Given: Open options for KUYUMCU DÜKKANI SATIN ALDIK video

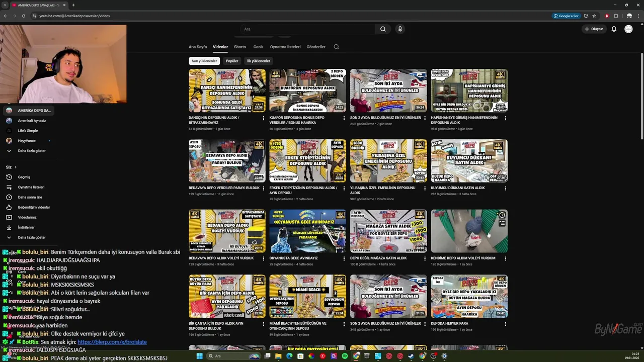Looking at the screenshot, I should point(506,189).
